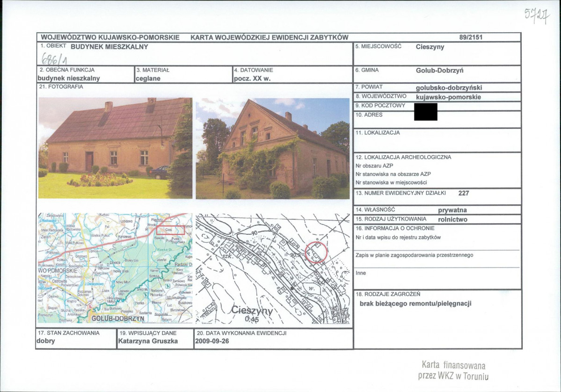This screenshot has width=561, height=392.
Task: Click the red circle on site plan
Action: coord(316,252)
